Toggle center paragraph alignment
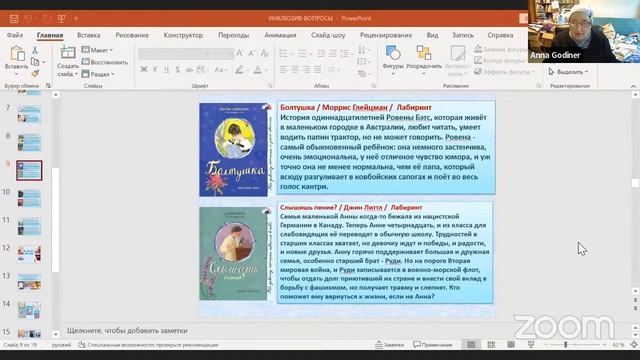 295,70
